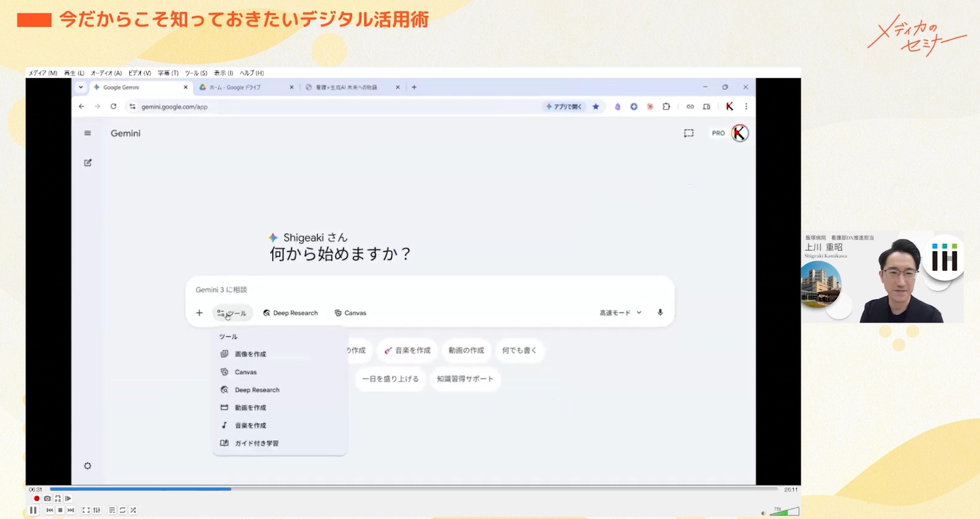Screen dimensions: 980x519
Task: Reload the page in Chrome
Action: tap(113, 106)
